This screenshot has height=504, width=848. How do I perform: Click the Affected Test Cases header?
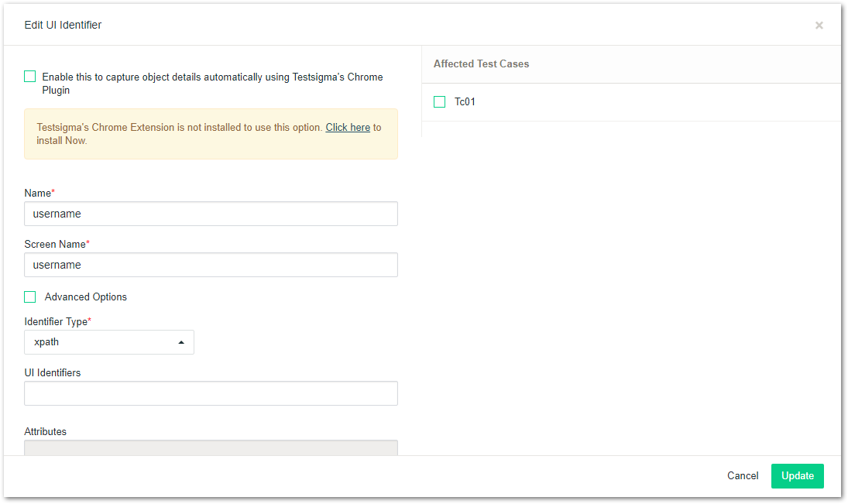pos(481,64)
